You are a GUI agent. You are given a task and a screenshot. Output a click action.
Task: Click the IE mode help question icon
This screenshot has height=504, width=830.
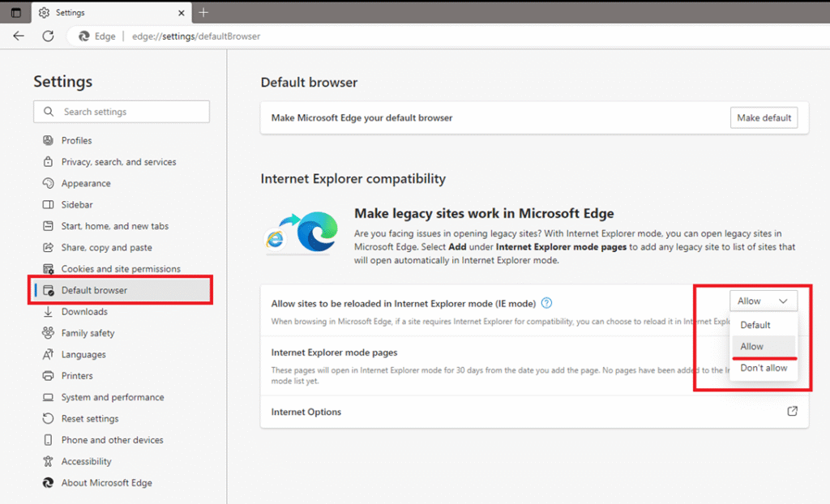(546, 303)
